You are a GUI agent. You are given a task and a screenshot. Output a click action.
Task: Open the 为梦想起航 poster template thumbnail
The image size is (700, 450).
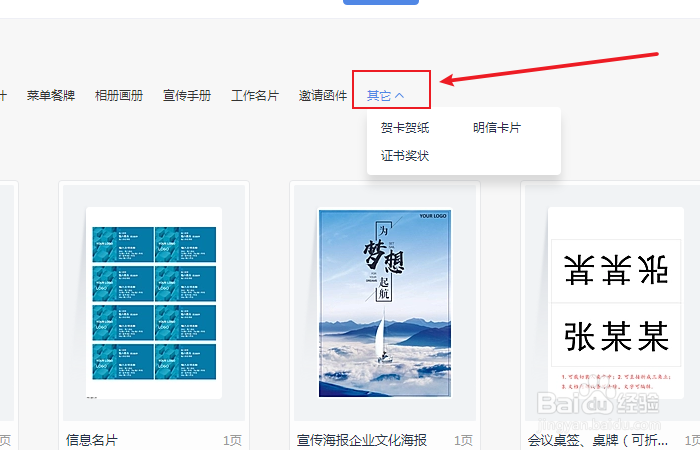(385, 303)
